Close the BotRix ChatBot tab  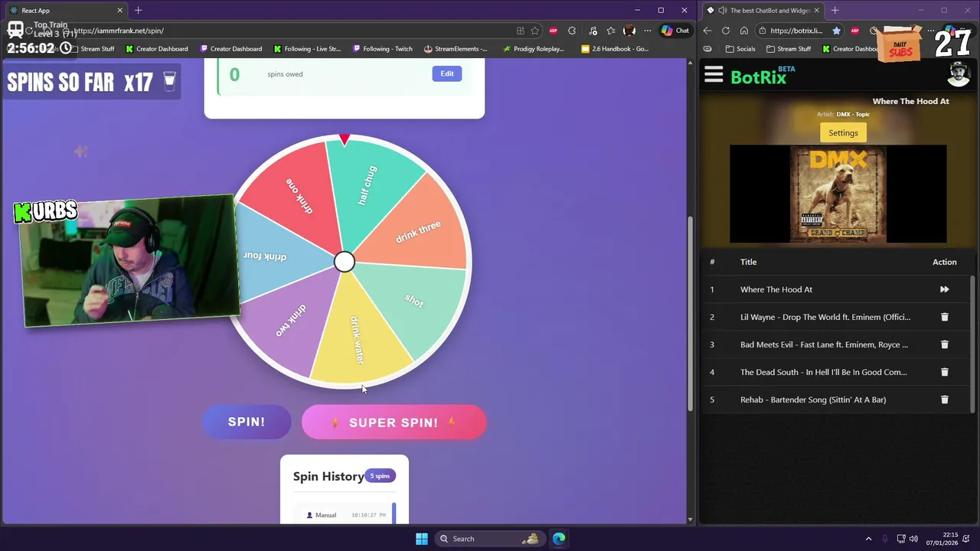[816, 11]
